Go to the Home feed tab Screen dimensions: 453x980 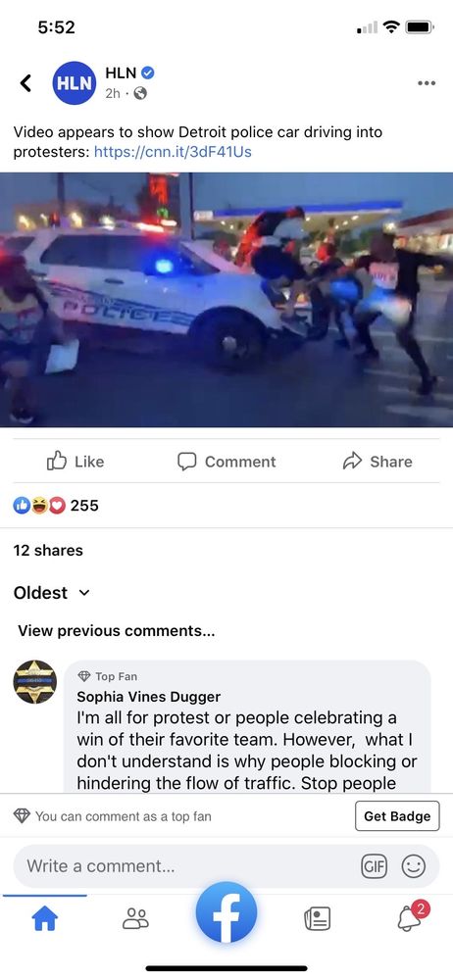coord(45,918)
